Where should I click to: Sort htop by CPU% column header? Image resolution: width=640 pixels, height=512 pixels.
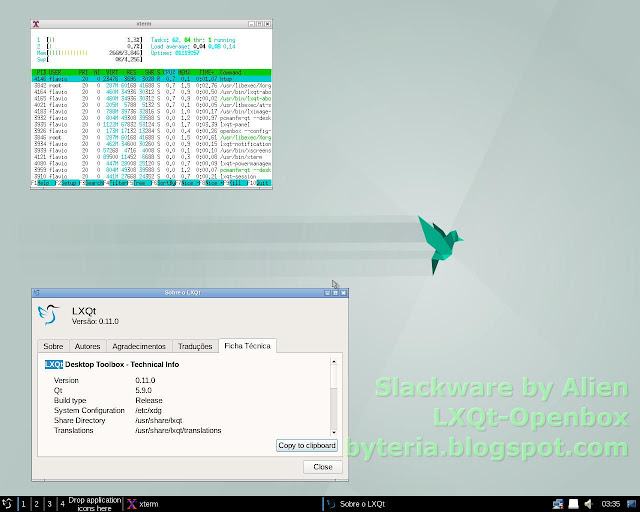pyautogui.click(x=169, y=72)
